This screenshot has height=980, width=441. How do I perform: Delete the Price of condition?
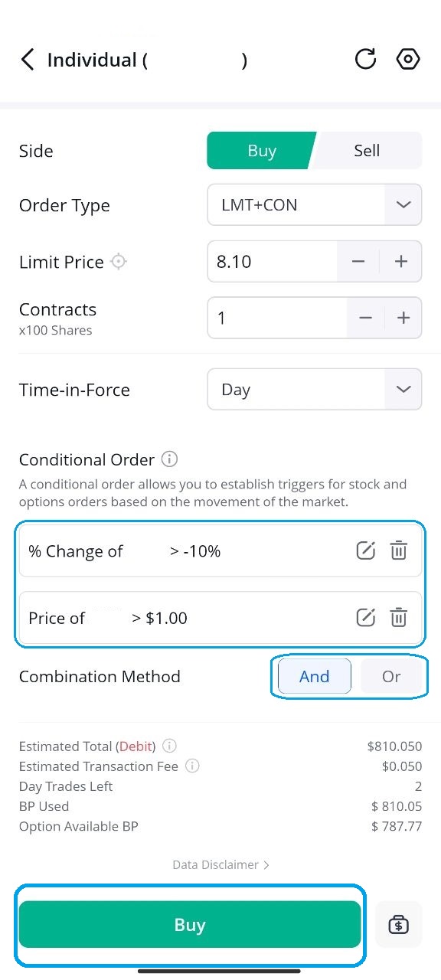tap(398, 617)
